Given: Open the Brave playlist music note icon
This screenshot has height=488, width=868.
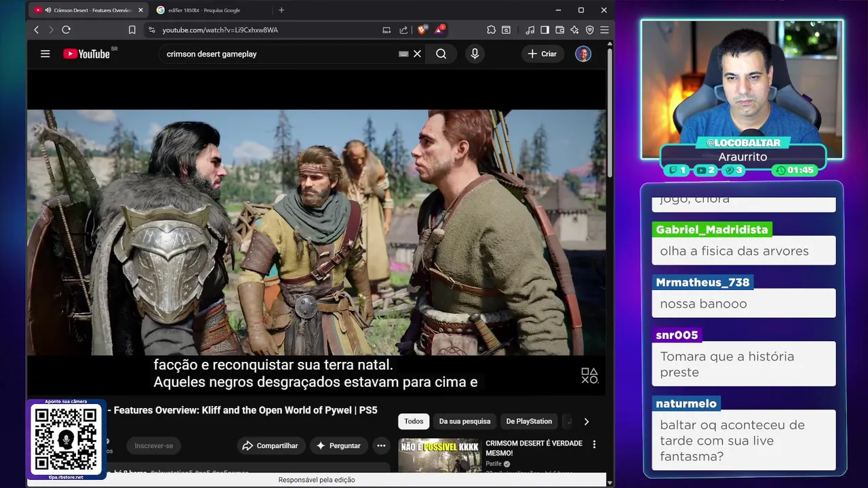Looking at the screenshot, I should pyautogui.click(x=530, y=30).
